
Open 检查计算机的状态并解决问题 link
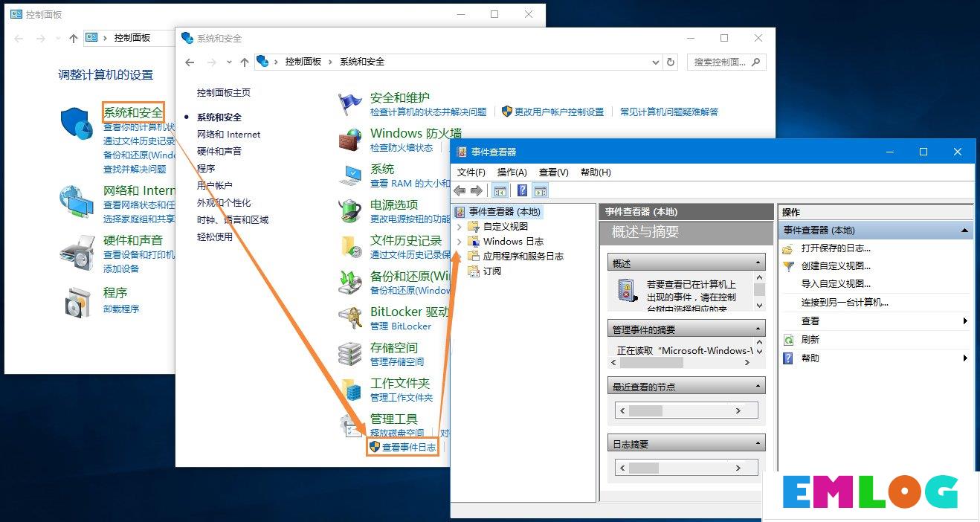(428, 112)
